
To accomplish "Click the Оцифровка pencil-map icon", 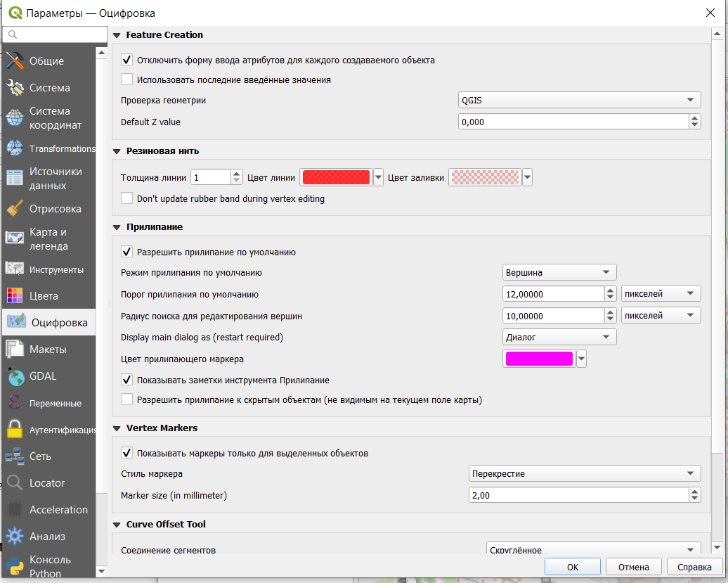I will coord(16,322).
